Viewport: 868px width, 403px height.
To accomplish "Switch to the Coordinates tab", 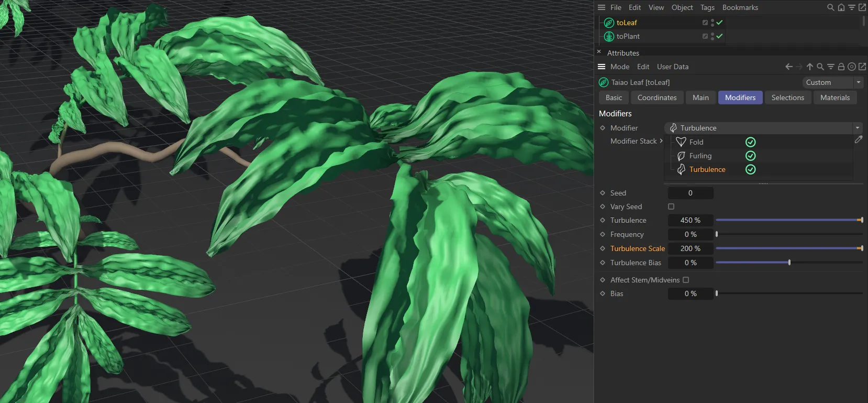I will [657, 97].
